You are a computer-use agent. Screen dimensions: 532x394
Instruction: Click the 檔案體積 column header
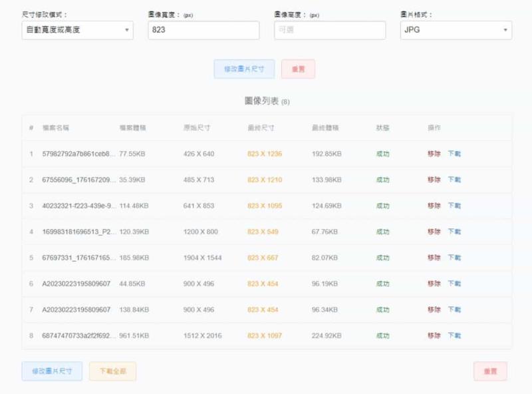coord(132,128)
